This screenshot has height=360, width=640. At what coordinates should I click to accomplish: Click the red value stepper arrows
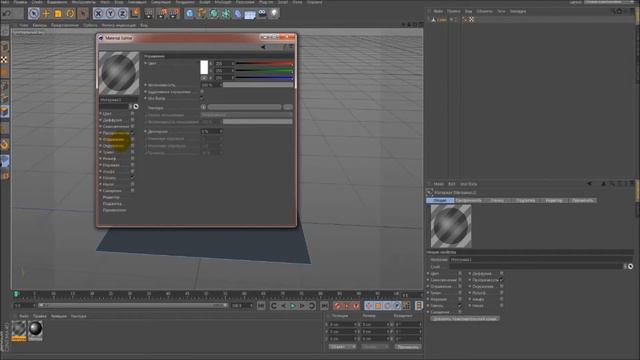233,64
